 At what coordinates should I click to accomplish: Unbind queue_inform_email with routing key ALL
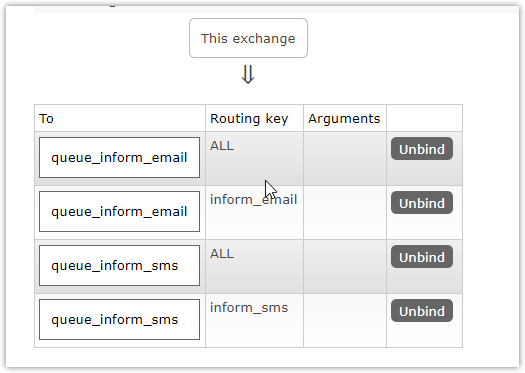coord(422,149)
